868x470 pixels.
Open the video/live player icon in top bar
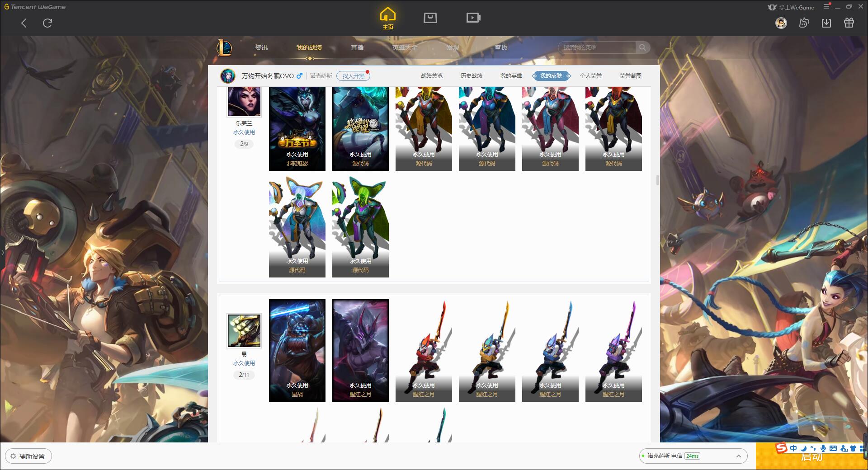pos(473,18)
